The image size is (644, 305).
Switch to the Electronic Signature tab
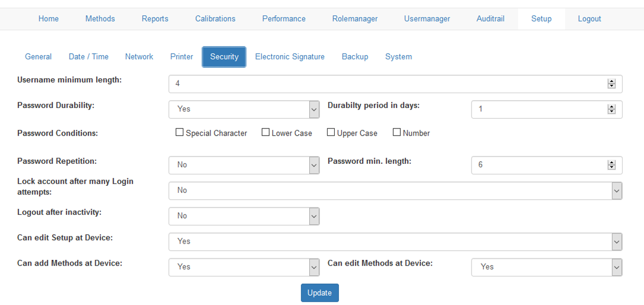[290, 57]
